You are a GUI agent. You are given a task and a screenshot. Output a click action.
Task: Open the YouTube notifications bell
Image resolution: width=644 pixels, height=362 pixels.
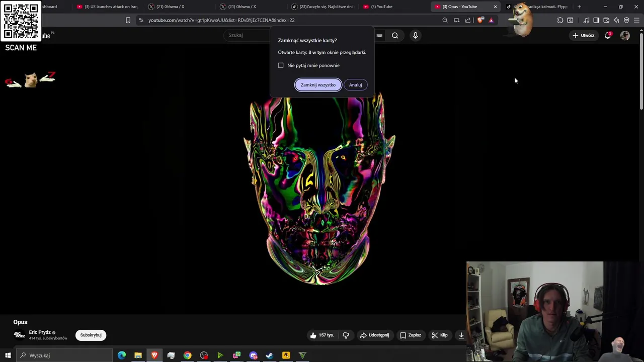click(608, 35)
